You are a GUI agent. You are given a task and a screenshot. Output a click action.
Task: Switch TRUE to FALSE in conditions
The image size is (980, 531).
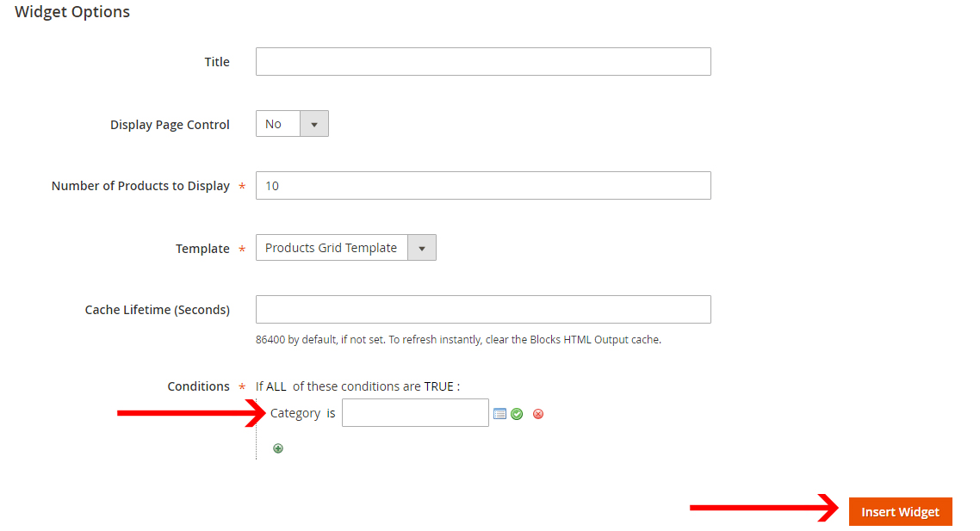point(443,386)
